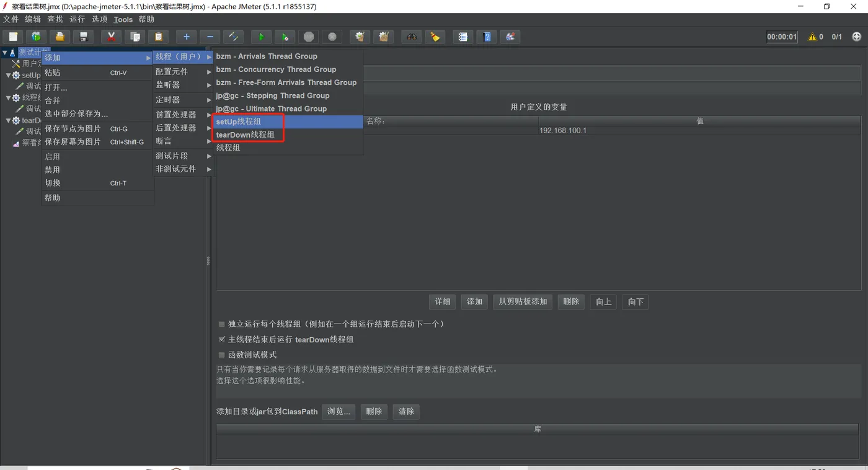Click the test plan flask icon in tree
The width and height of the screenshot is (868, 470).
[12, 53]
